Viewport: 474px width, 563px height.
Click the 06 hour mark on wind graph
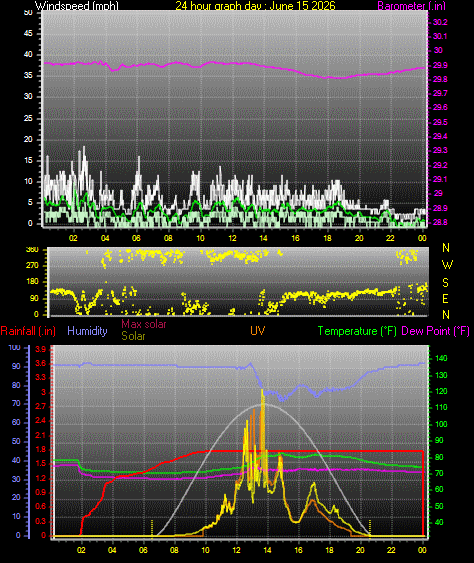coord(136,238)
